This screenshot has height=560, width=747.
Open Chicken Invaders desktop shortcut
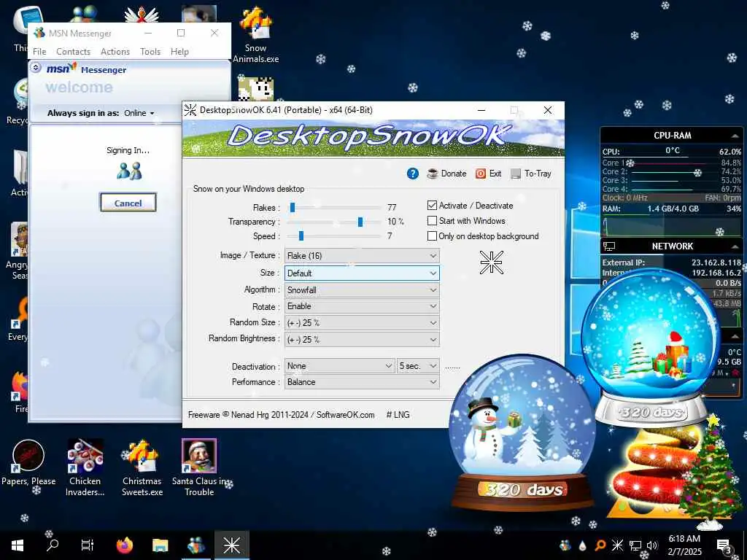85,467
